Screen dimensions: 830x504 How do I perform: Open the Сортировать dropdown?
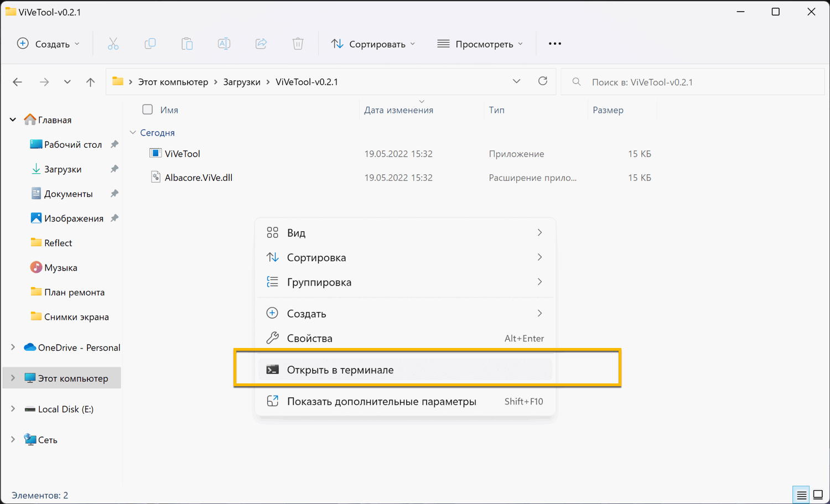pos(373,44)
